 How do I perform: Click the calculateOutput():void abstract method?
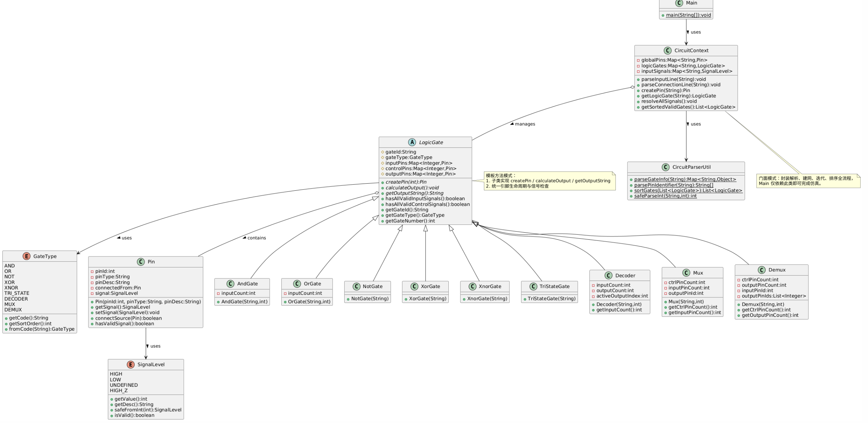412,188
